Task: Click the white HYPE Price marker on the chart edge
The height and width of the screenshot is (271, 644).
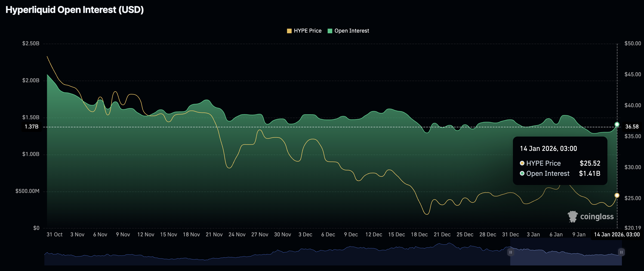Action: pyautogui.click(x=617, y=195)
